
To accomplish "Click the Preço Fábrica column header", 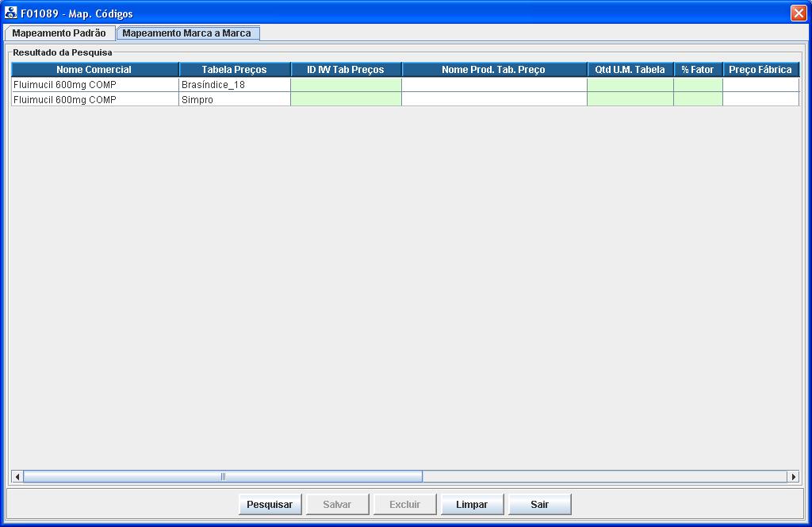I will 760,69.
